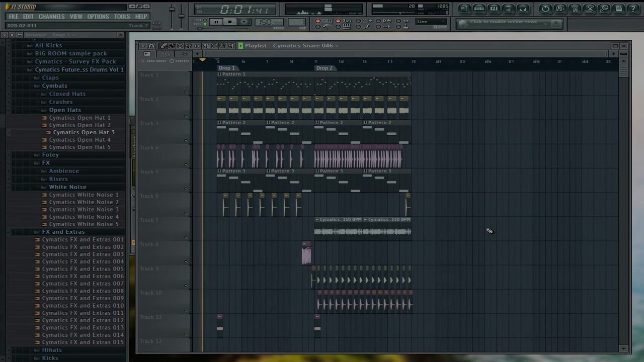Collapse the White Noise folder
Viewport: 644px width, 362px height.
[67, 187]
